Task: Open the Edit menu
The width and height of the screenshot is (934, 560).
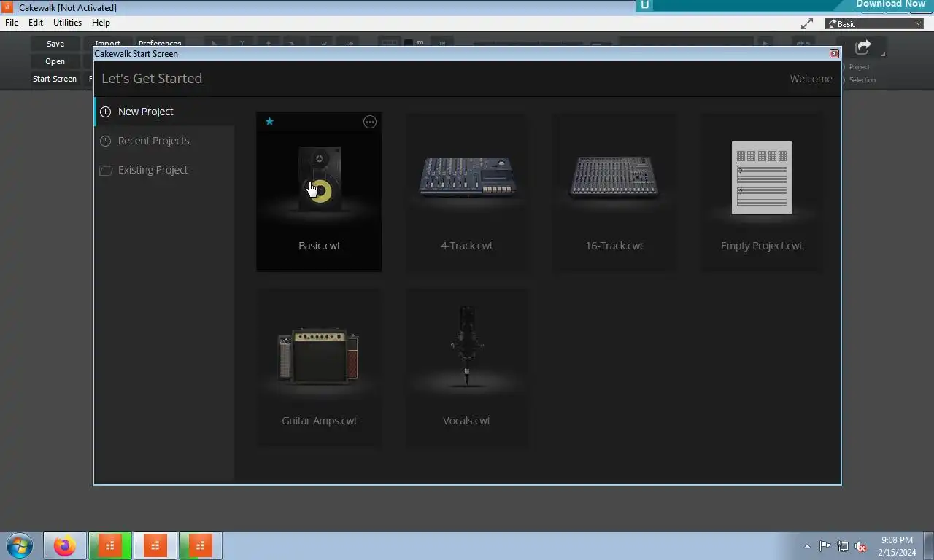Action: click(x=36, y=23)
